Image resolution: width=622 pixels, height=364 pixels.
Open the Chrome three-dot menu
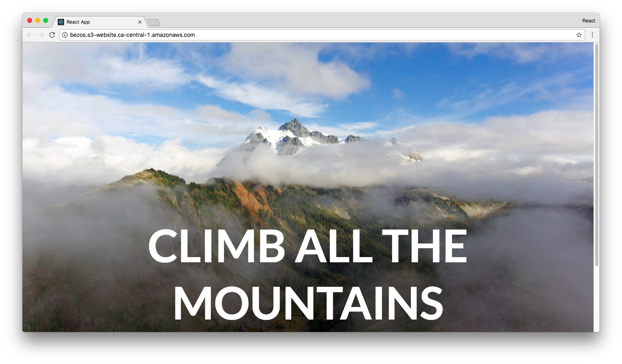tap(592, 35)
